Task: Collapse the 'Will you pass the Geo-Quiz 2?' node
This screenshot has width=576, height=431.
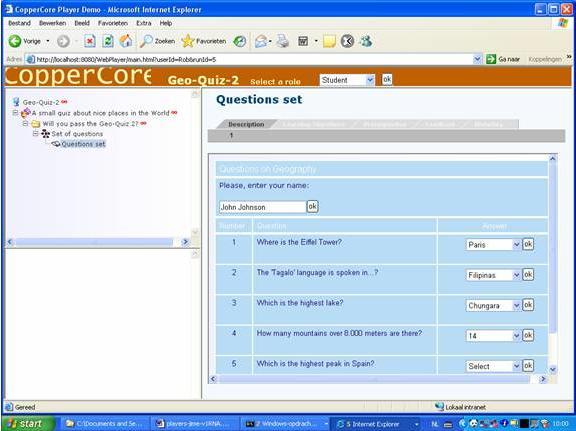Action: click(25, 123)
